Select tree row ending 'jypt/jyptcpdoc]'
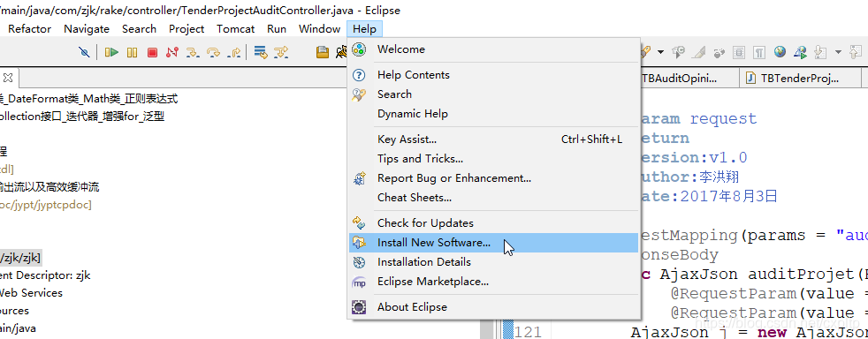Screen dimensions: 868x339 pos(46,205)
